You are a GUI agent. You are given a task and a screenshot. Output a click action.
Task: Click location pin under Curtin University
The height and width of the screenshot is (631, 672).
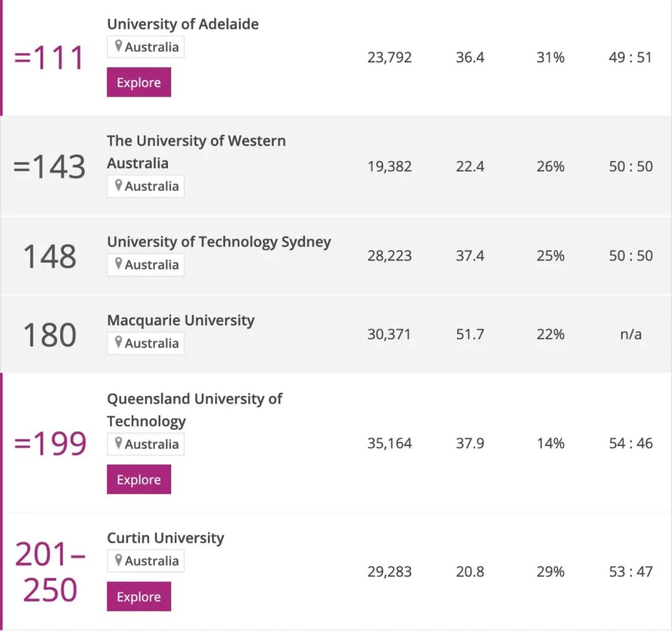[119, 560]
